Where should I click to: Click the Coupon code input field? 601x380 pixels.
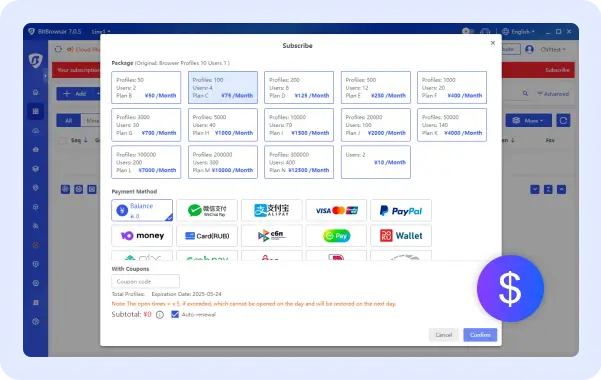pos(145,281)
